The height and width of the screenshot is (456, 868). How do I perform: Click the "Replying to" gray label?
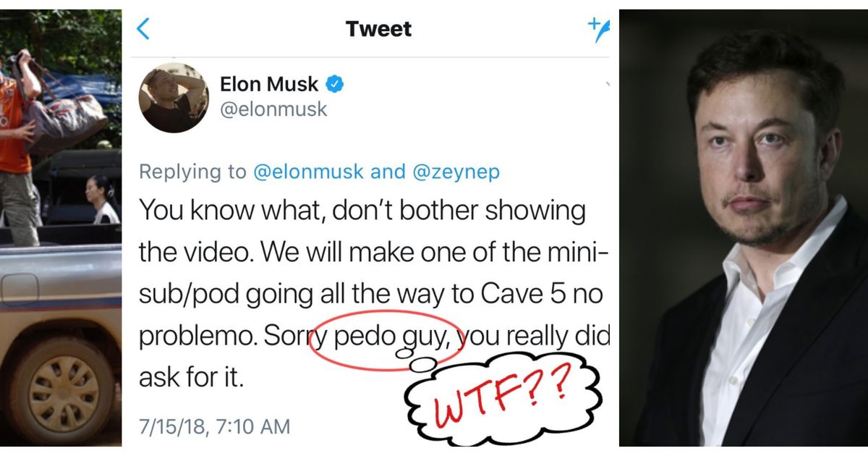click(192, 172)
